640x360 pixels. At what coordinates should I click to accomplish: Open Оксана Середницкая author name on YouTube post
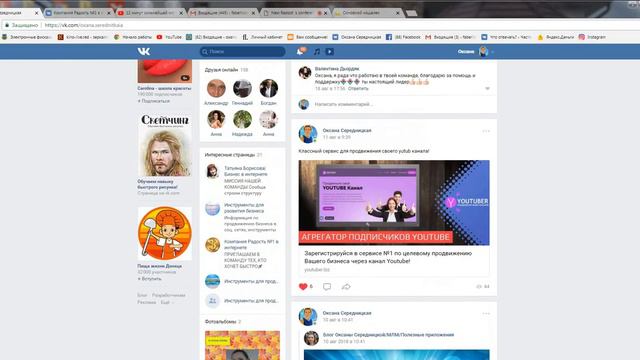point(347,131)
